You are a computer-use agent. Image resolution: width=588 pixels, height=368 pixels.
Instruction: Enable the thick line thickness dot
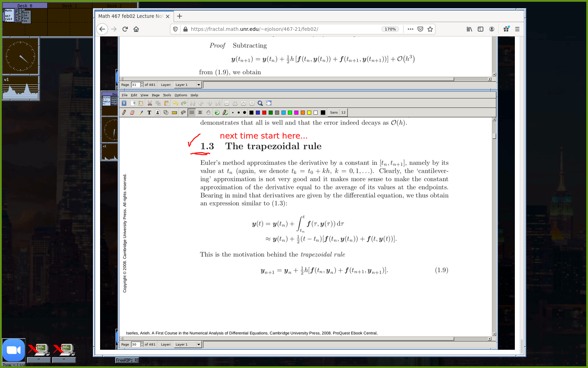tap(244, 113)
